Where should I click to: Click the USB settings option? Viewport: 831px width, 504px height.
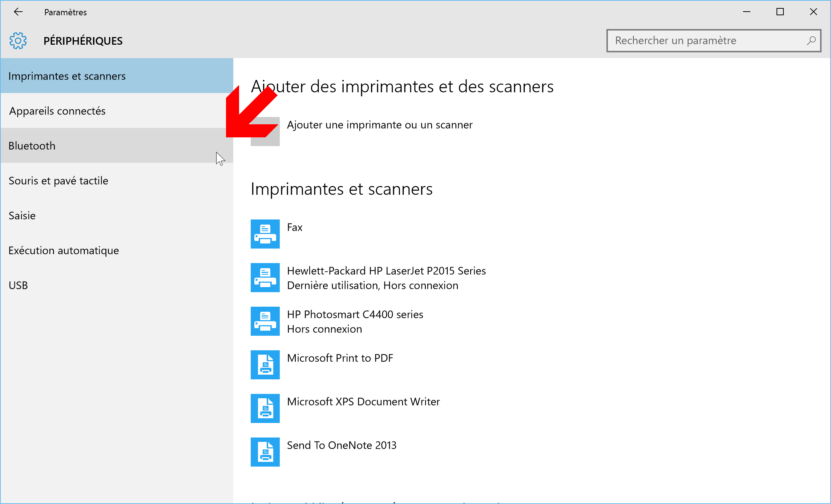18,285
